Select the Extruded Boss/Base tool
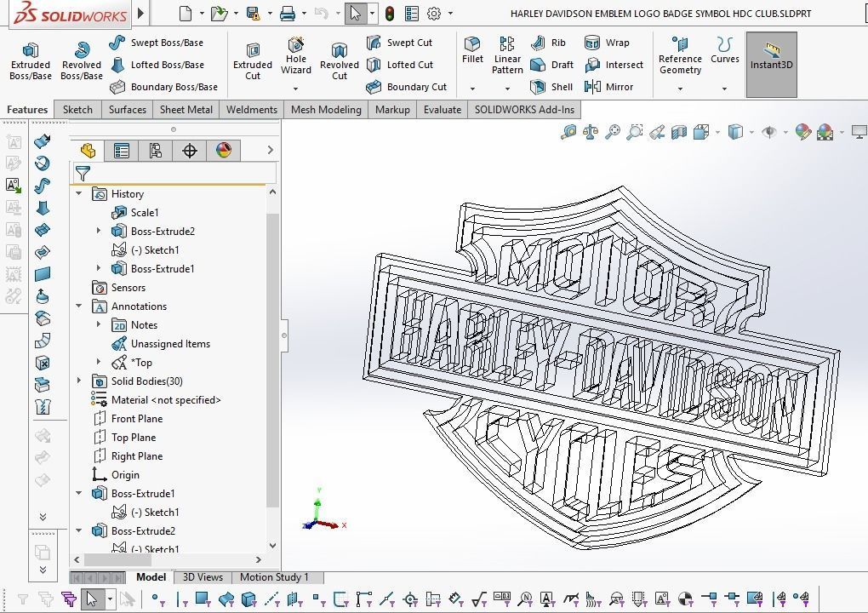Screen dimensions: 868x613 click(31, 61)
